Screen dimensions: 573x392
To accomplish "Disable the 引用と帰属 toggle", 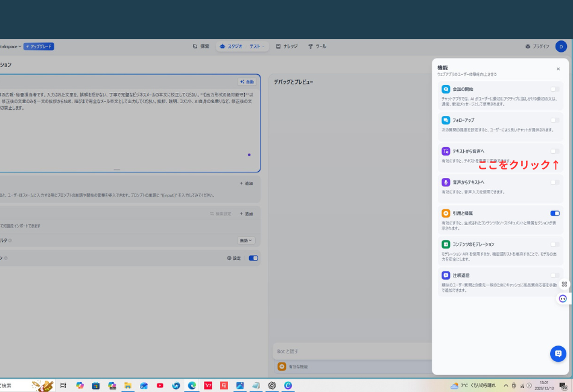I will coord(555,213).
